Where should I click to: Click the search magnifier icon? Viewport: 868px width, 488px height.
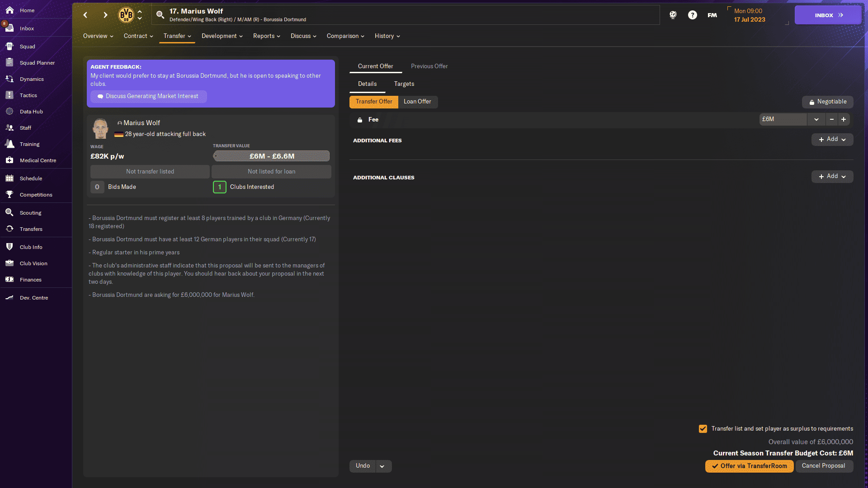click(x=160, y=15)
